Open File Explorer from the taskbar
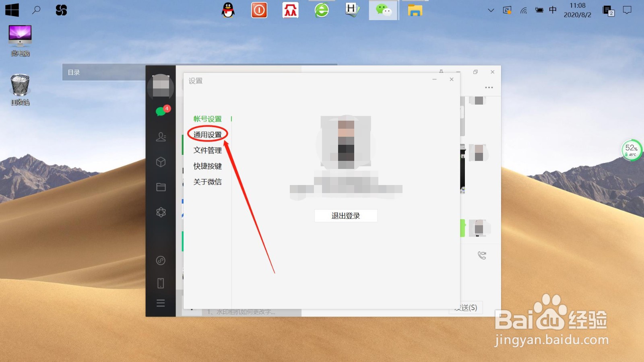The width and height of the screenshot is (644, 362). tap(415, 10)
